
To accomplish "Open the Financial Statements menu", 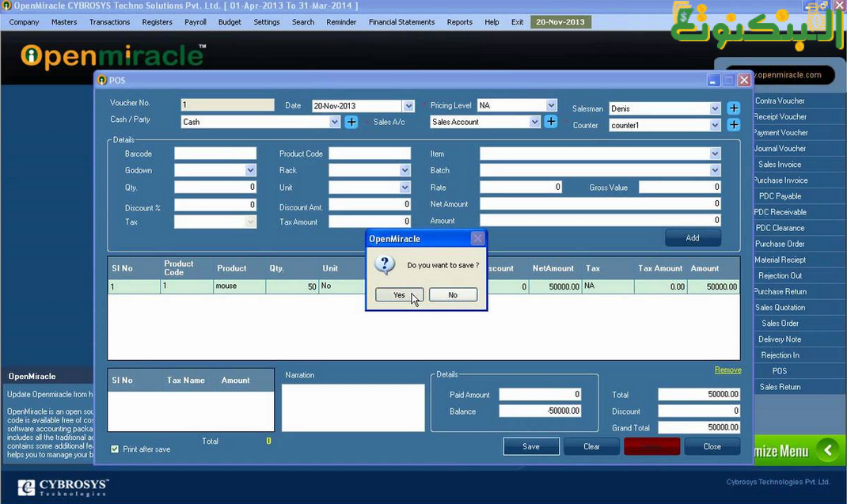I will (401, 22).
